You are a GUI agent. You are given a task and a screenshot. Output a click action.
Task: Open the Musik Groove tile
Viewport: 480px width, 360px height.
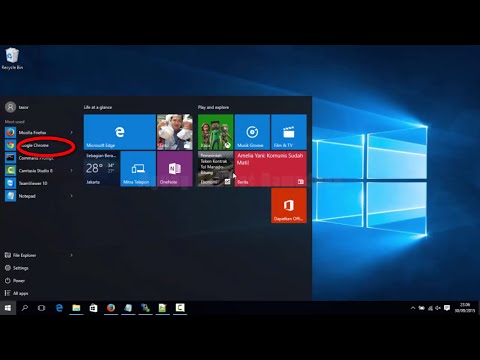(x=252, y=132)
